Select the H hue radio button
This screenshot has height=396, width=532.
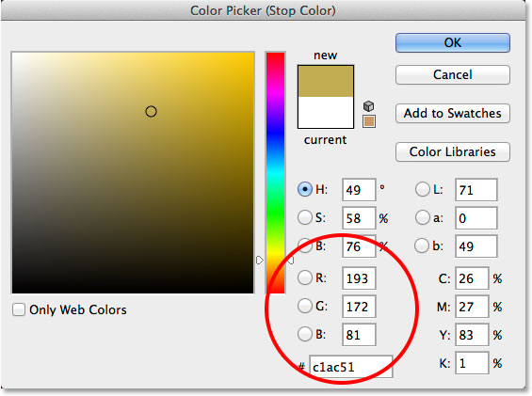(x=305, y=189)
